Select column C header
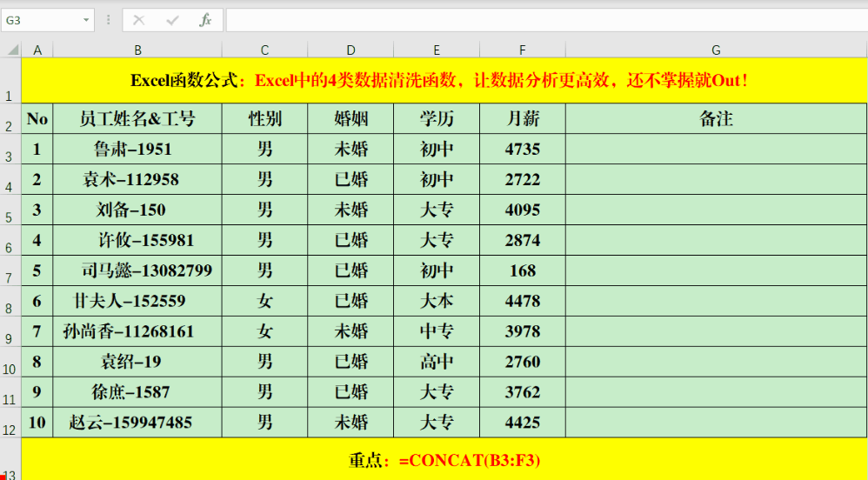Viewport: 868px width, 480px height. (264, 50)
